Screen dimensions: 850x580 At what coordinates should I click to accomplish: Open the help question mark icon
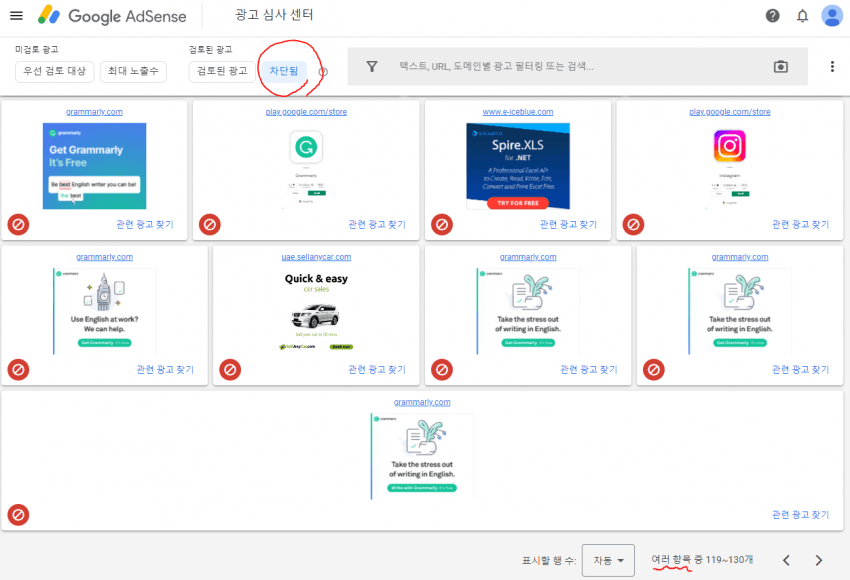click(x=772, y=16)
